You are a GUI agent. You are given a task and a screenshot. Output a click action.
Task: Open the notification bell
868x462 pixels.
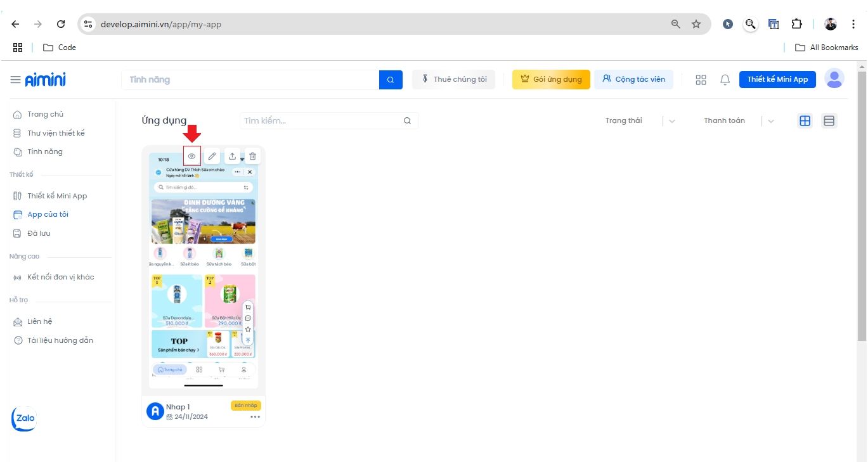(725, 80)
